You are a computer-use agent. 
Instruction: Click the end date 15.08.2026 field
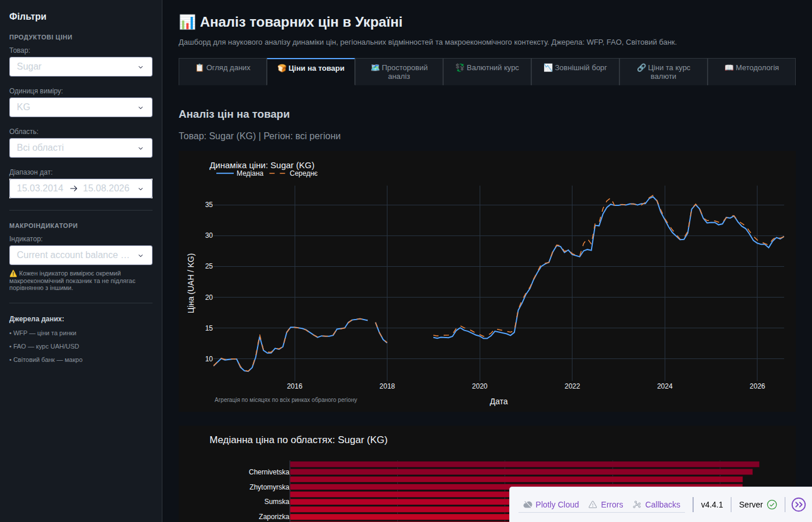(x=106, y=188)
